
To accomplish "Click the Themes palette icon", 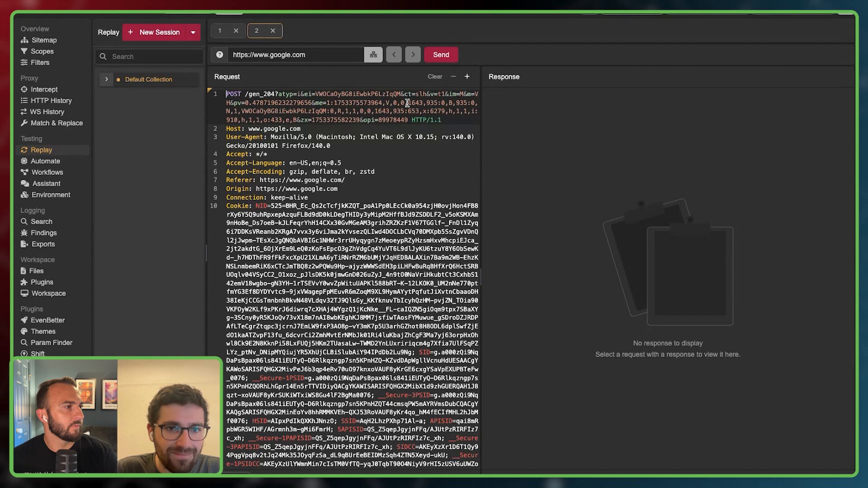I will click(x=24, y=332).
